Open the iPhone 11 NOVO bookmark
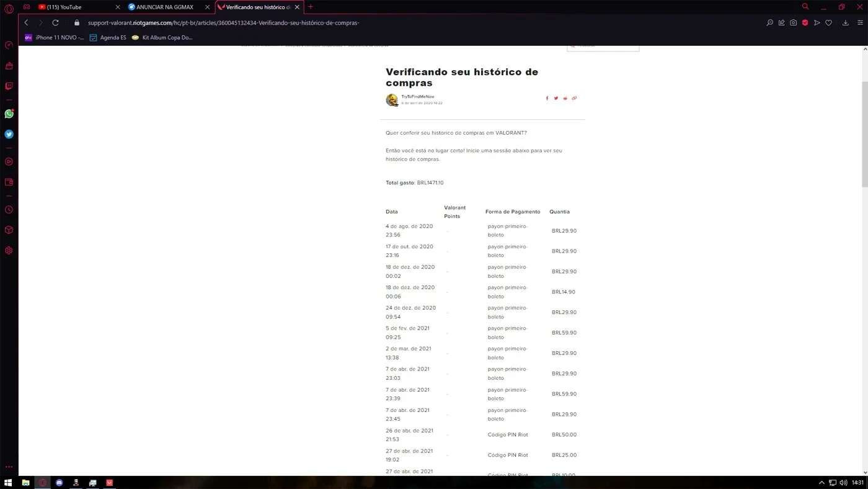This screenshot has width=868, height=489. (54, 37)
